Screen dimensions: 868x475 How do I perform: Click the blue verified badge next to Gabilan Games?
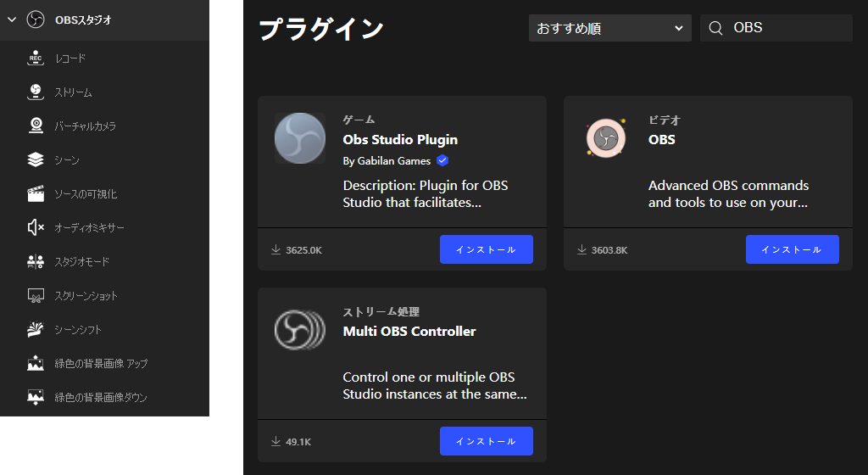click(442, 160)
